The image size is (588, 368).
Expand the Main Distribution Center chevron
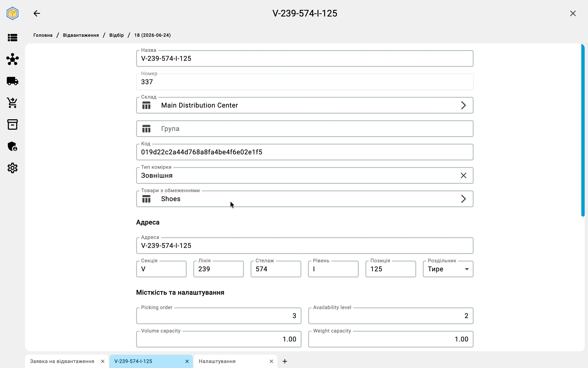(463, 105)
